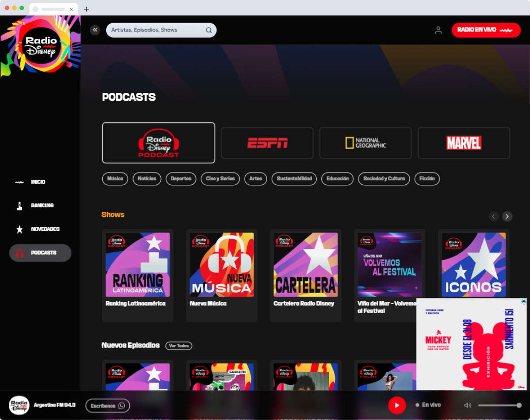Filter by Música category
Image resolution: width=530 pixels, height=420 pixels.
point(115,179)
